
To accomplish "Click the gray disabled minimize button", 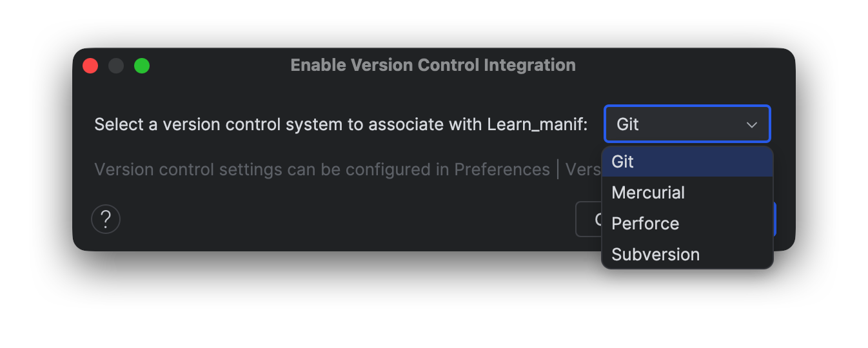I will tap(116, 66).
